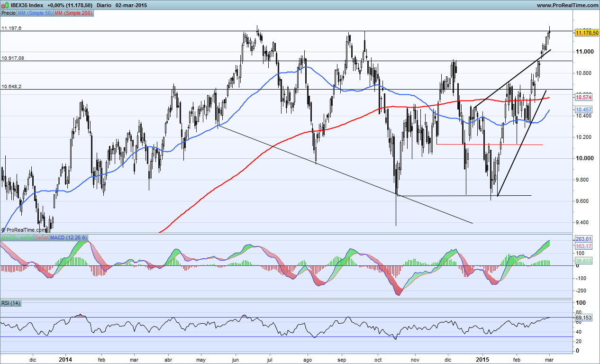Click the red Señal label
Image resolution: width=600 pixels, height=364 pixels.
(x=41, y=237)
